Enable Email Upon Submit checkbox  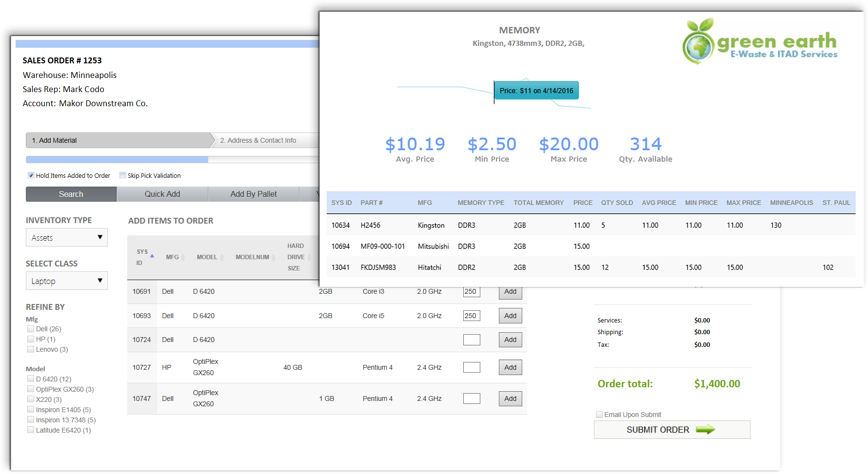click(x=599, y=415)
